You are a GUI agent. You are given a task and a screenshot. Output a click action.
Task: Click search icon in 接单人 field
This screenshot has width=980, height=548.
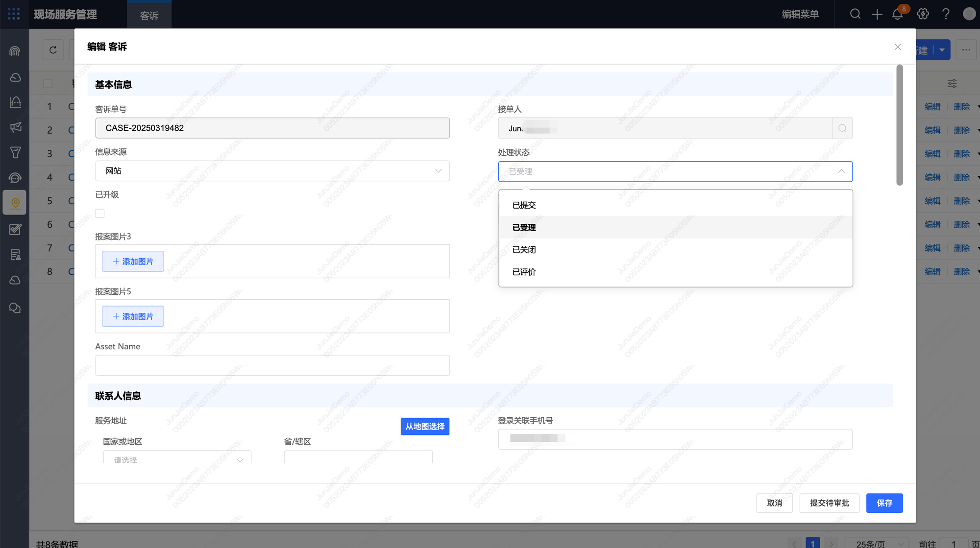(x=842, y=128)
